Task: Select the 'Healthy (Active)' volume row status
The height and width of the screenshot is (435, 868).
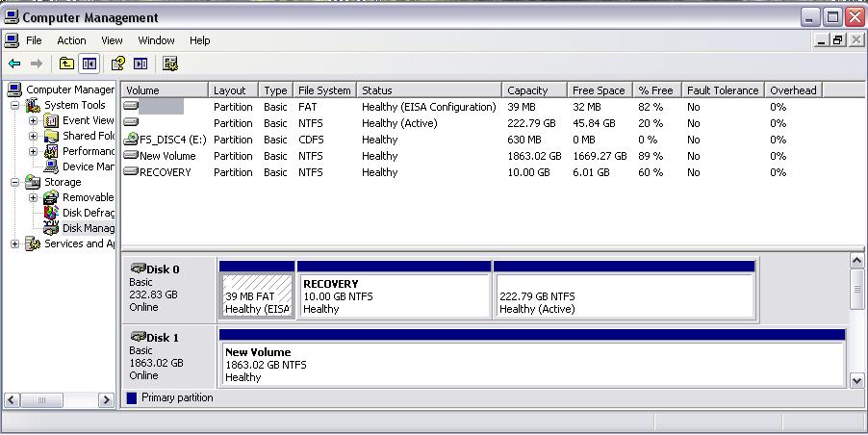Action: tap(399, 123)
